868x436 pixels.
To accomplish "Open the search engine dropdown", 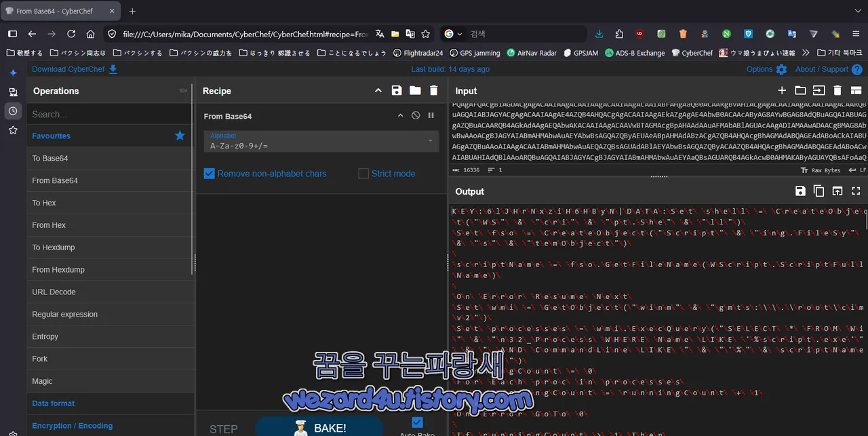I will [x=453, y=33].
